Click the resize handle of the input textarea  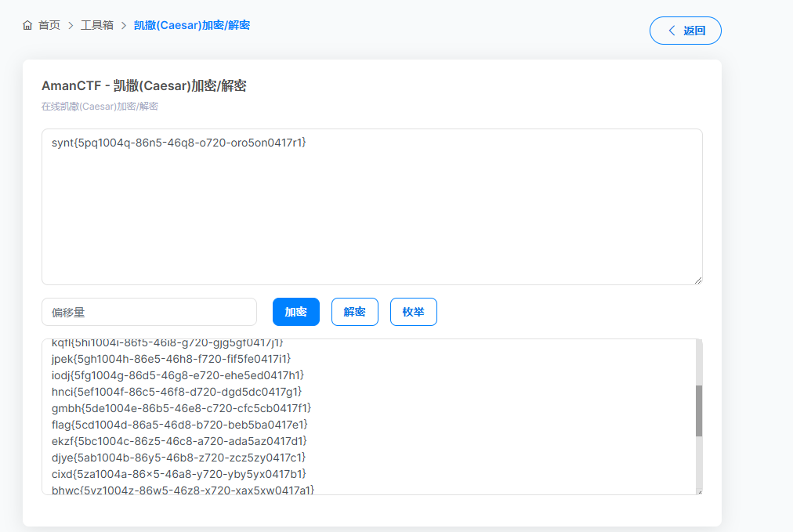[697, 280]
